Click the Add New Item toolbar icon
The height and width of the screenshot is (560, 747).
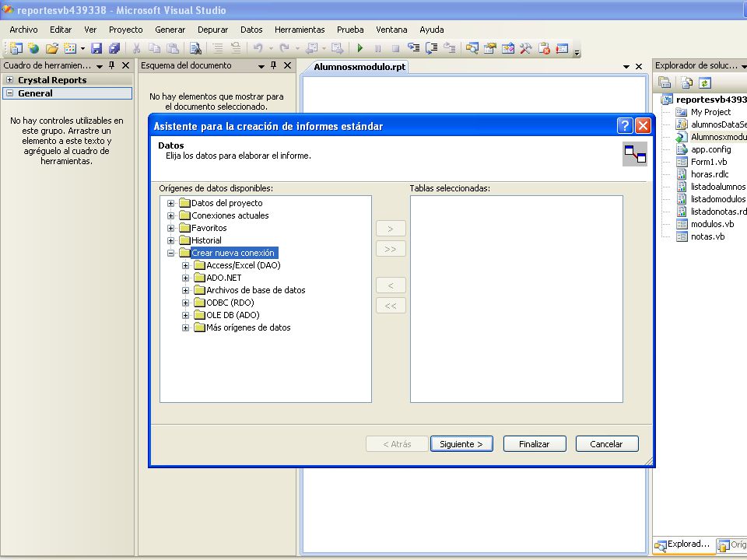tap(69, 48)
